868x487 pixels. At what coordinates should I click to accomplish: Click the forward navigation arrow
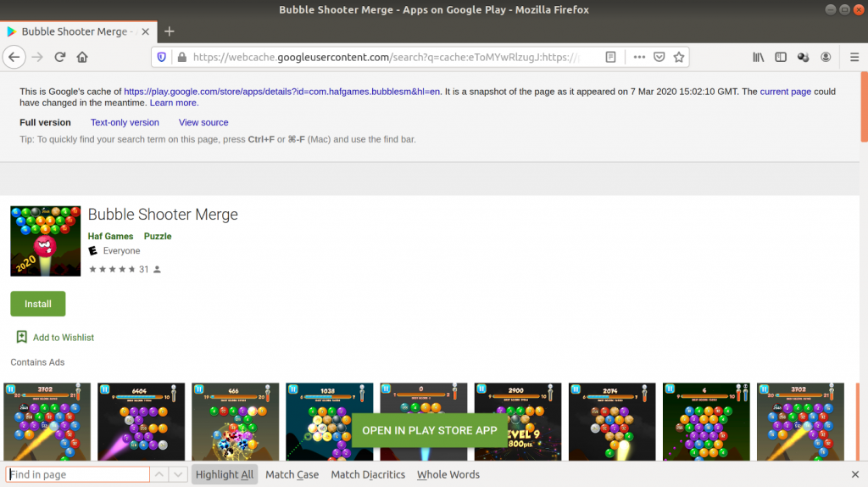point(37,57)
